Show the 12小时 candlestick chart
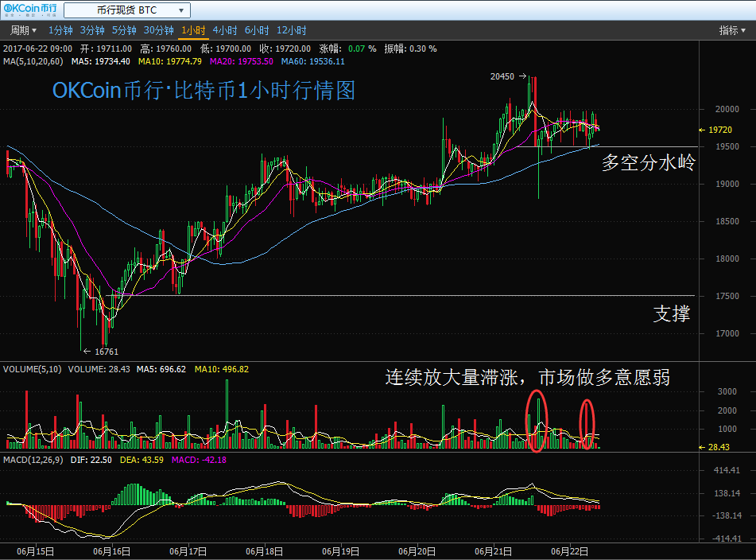Viewport: 756px width, 560px height. (x=291, y=30)
